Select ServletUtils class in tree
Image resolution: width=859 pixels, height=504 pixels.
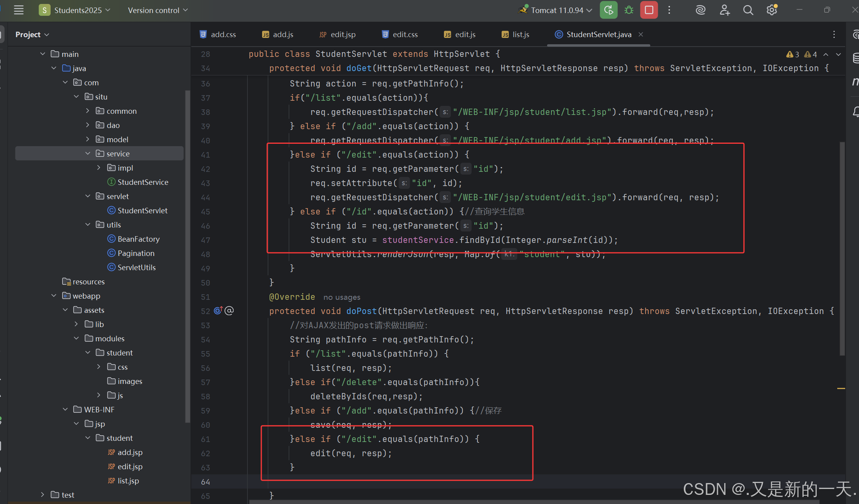coord(132,267)
